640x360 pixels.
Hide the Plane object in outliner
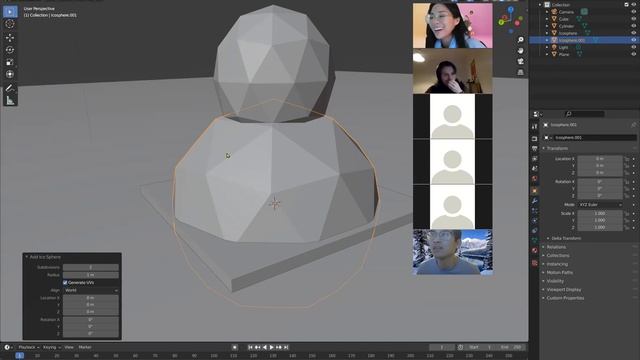[x=633, y=54]
